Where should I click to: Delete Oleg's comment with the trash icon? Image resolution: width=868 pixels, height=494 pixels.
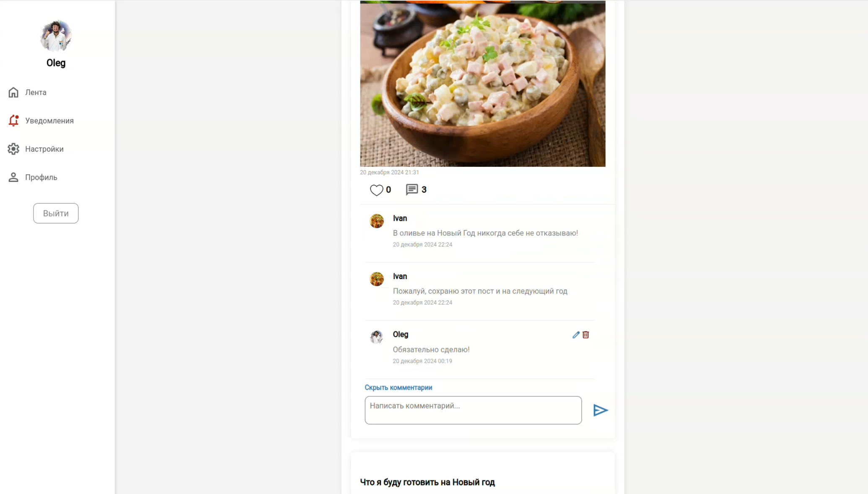tap(586, 335)
